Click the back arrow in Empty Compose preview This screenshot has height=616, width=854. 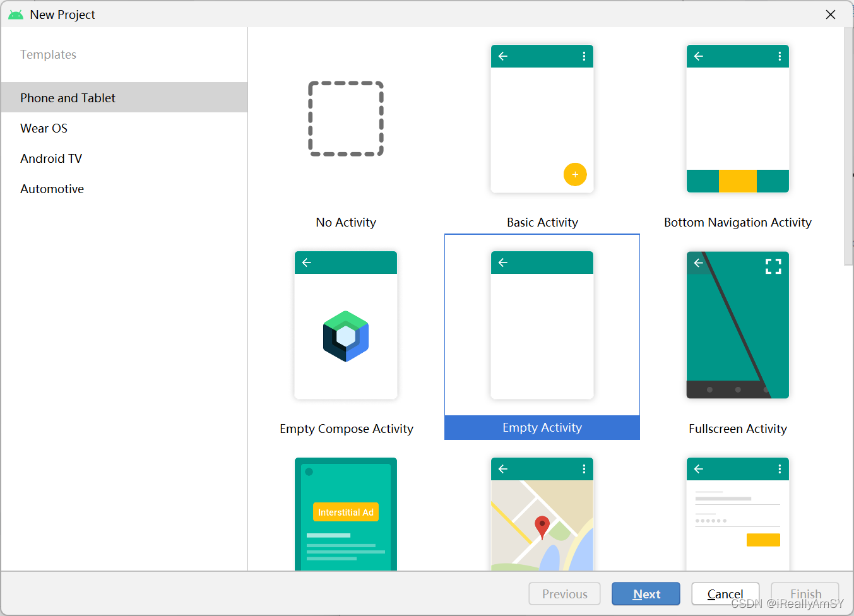[x=307, y=263]
